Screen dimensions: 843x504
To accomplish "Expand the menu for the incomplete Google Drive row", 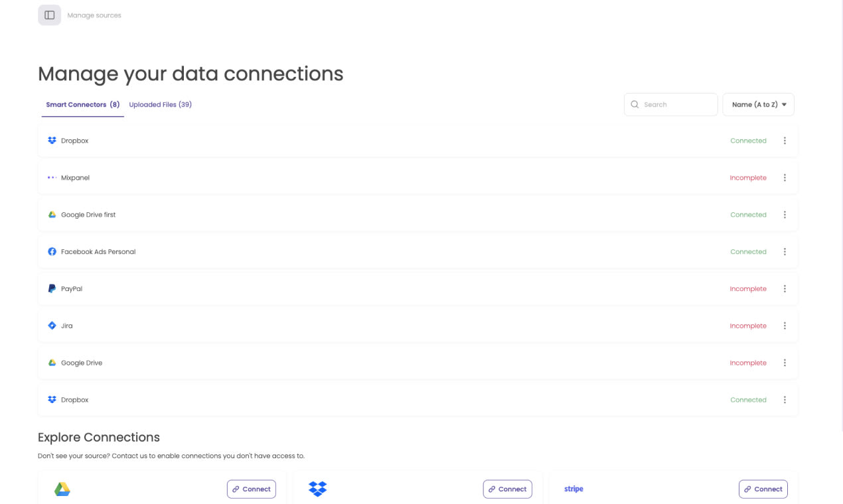I will pos(785,363).
